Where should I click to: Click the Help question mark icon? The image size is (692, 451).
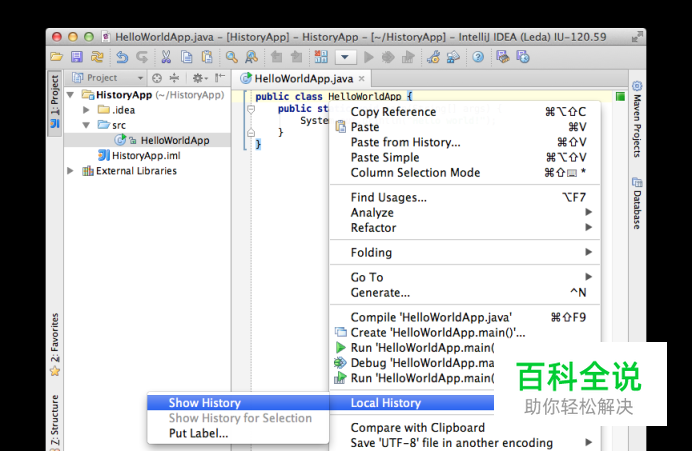click(478, 57)
